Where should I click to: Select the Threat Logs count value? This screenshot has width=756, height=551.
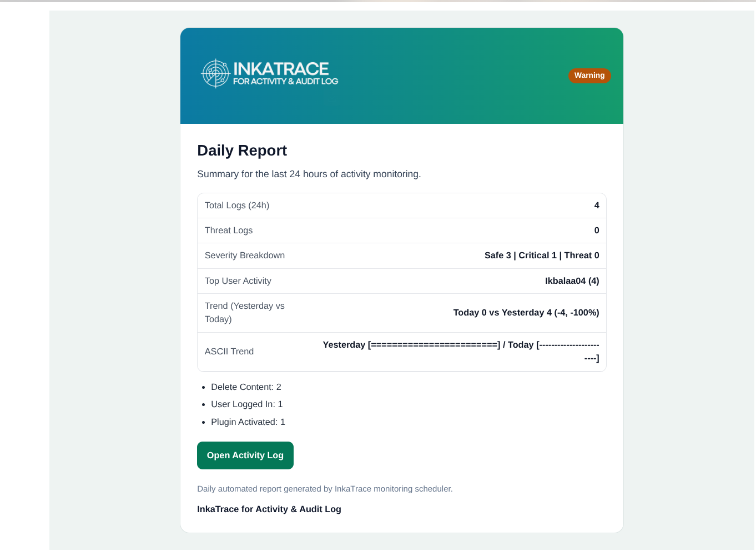[x=597, y=230]
